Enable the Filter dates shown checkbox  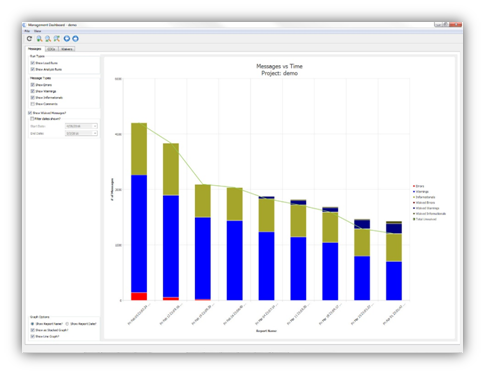pos(32,119)
